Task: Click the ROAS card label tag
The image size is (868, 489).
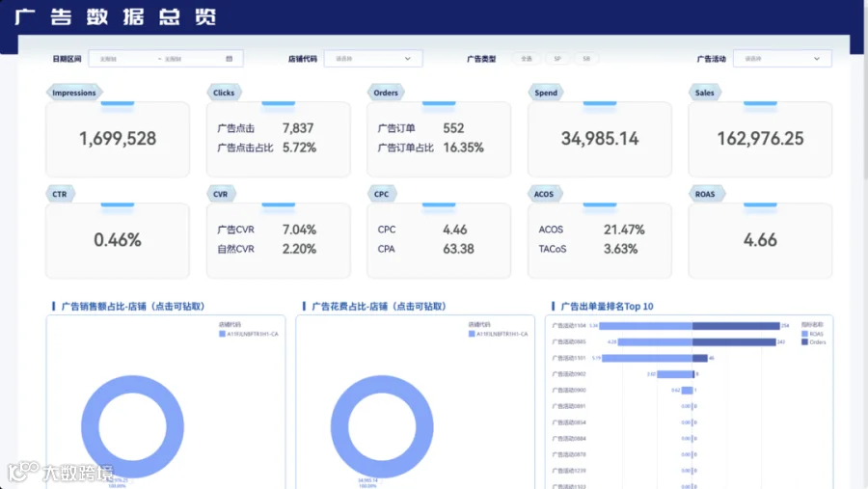Action: [705, 194]
